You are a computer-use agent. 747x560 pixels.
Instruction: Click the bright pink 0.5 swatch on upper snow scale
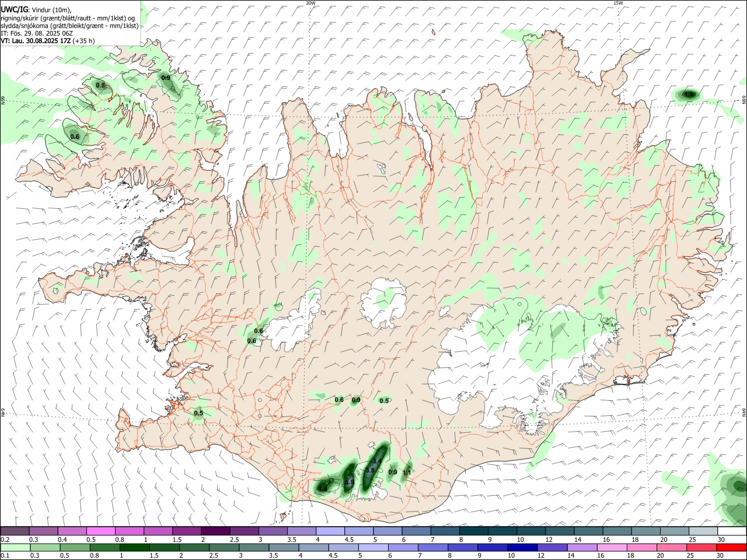100,531
